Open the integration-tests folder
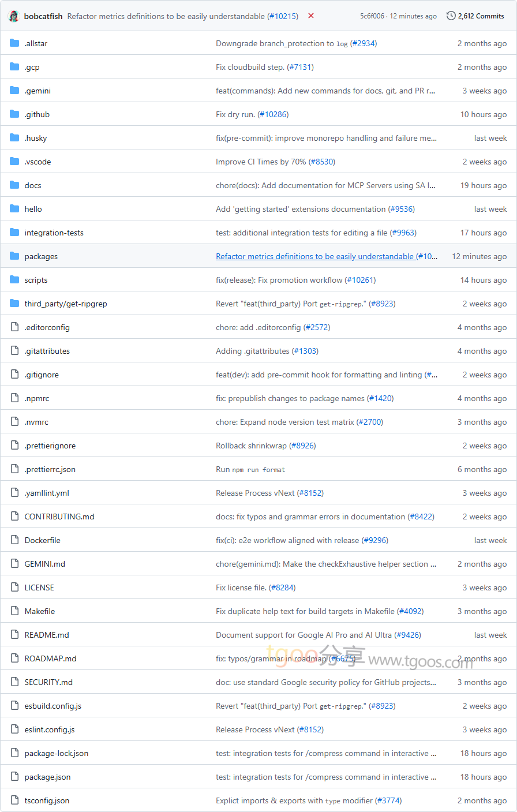 click(54, 233)
